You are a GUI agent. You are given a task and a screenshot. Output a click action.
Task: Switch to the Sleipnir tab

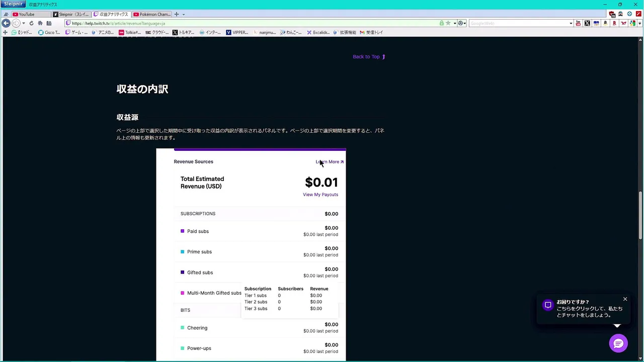[x=71, y=14]
